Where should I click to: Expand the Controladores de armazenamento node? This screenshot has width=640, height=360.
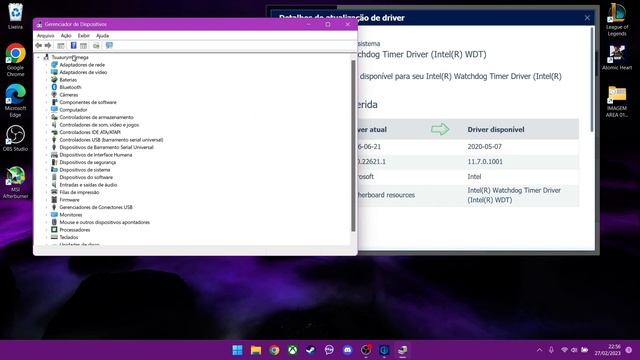click(x=46, y=118)
